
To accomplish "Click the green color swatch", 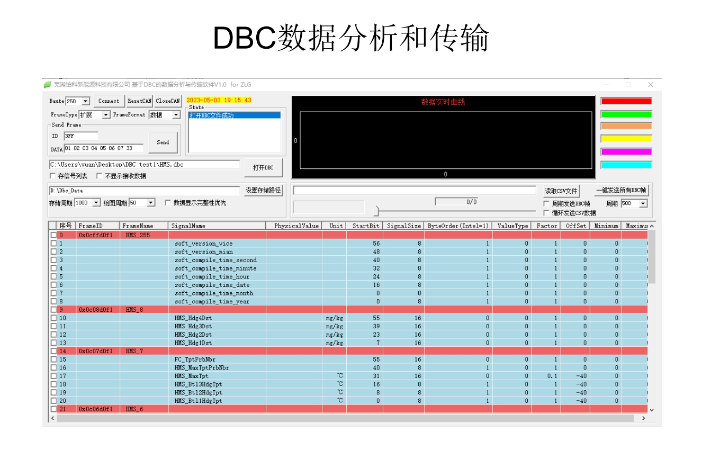I will click(x=626, y=114).
